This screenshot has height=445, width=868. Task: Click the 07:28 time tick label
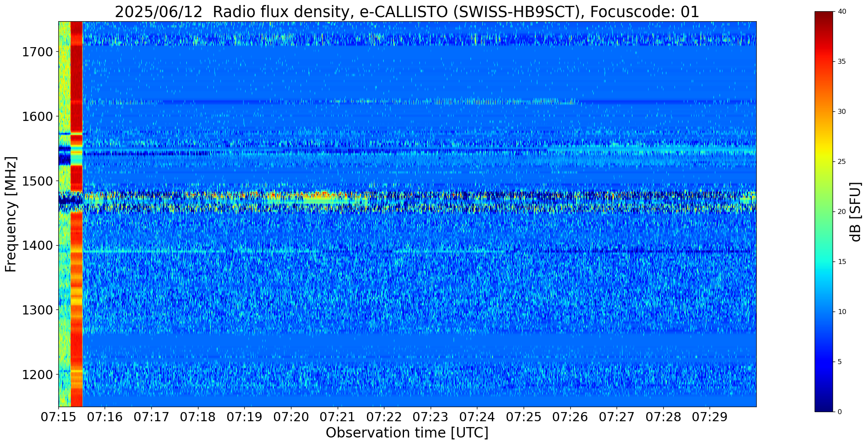pos(663,417)
